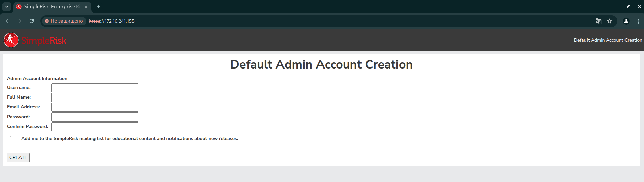This screenshot has height=182, width=644.
Task: Click the CREATE button
Action: [18, 157]
